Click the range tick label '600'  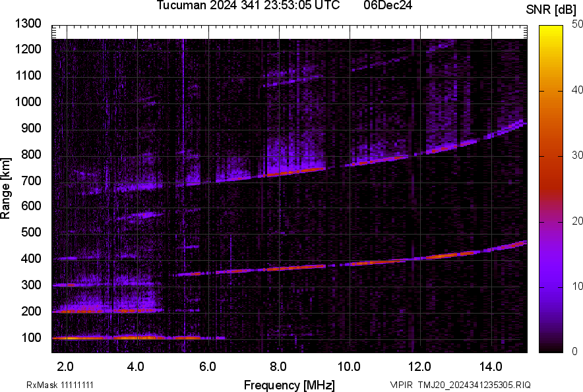(31, 206)
